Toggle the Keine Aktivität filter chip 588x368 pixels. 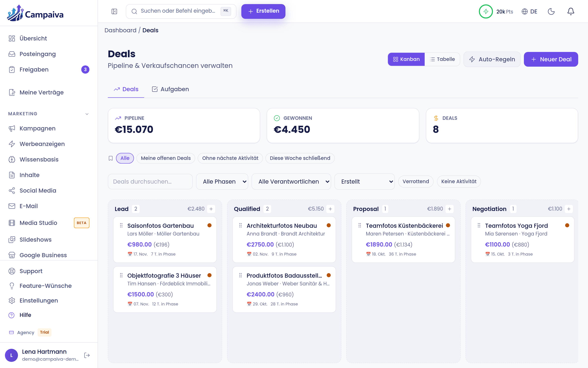(x=459, y=182)
